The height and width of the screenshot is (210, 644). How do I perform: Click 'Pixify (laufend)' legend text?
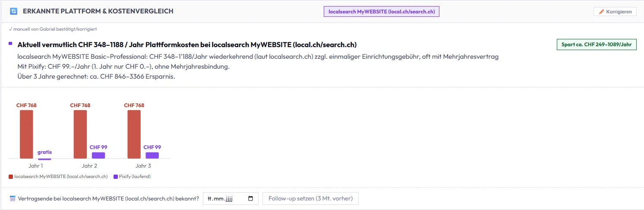pyautogui.click(x=135, y=176)
